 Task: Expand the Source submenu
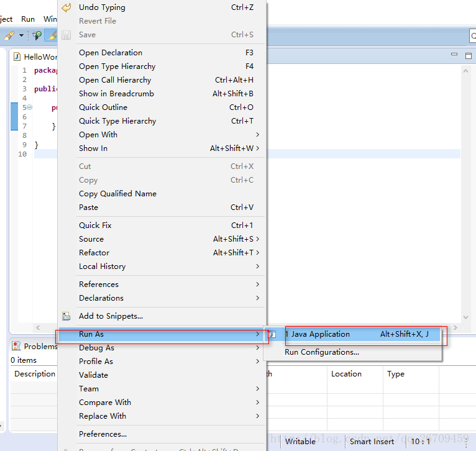(162, 239)
